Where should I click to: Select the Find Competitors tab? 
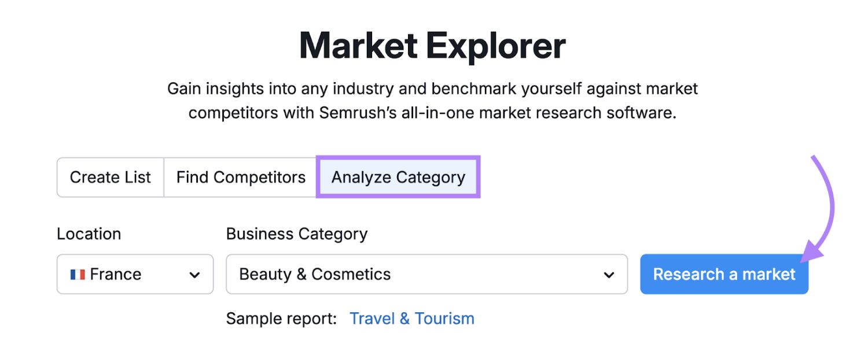[240, 177]
